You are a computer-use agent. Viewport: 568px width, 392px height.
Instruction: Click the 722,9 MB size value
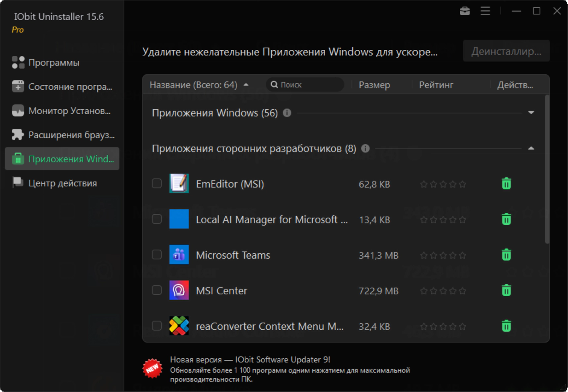[378, 291]
